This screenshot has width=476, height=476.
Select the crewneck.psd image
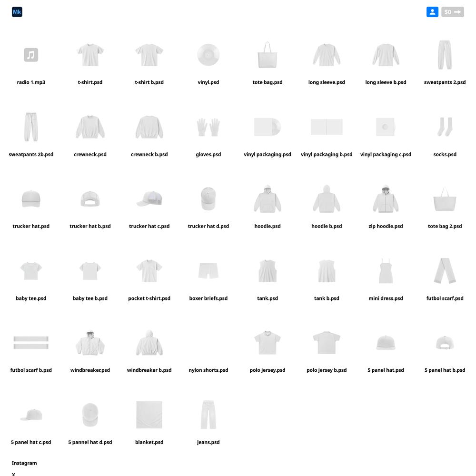coord(90,127)
